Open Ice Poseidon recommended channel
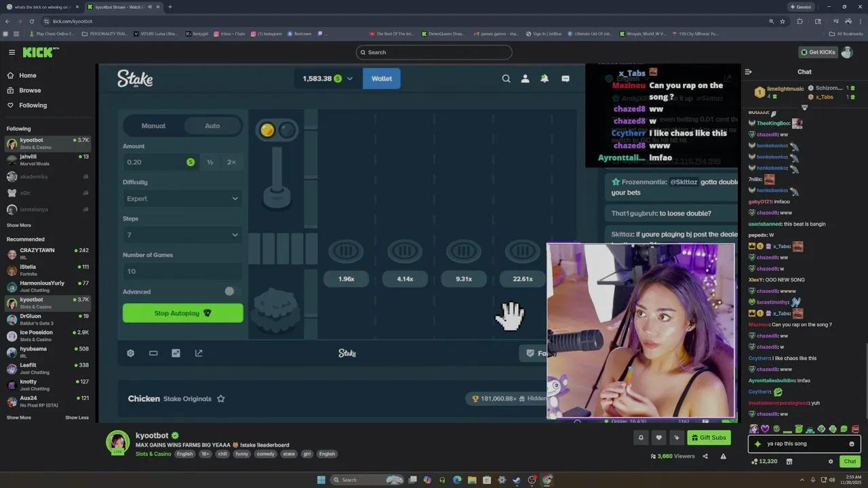This screenshot has width=868, height=488. point(47,335)
